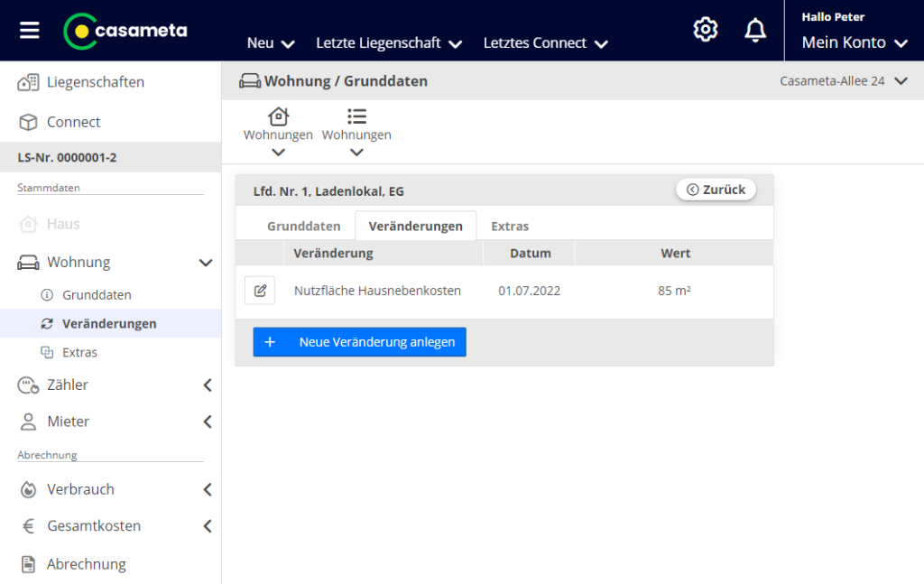The height and width of the screenshot is (584, 924).
Task: Select Veränderungen under Wohnung in sidebar
Action: coord(111,323)
